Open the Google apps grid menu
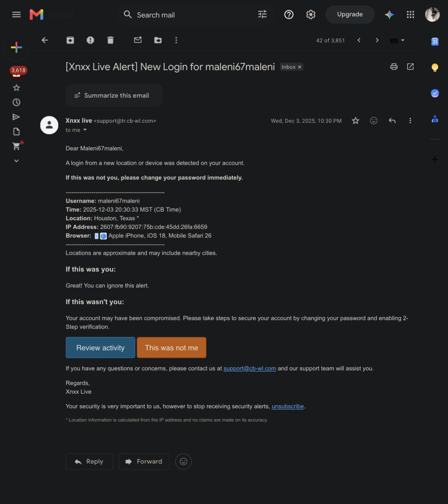The height and width of the screenshot is (504, 448). [410, 15]
